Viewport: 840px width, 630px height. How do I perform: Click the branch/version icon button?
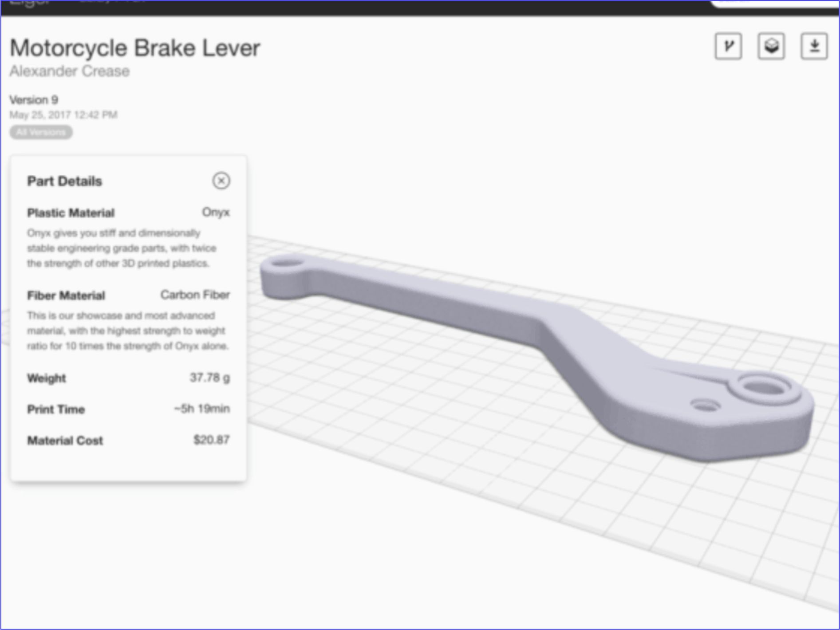pyautogui.click(x=728, y=46)
